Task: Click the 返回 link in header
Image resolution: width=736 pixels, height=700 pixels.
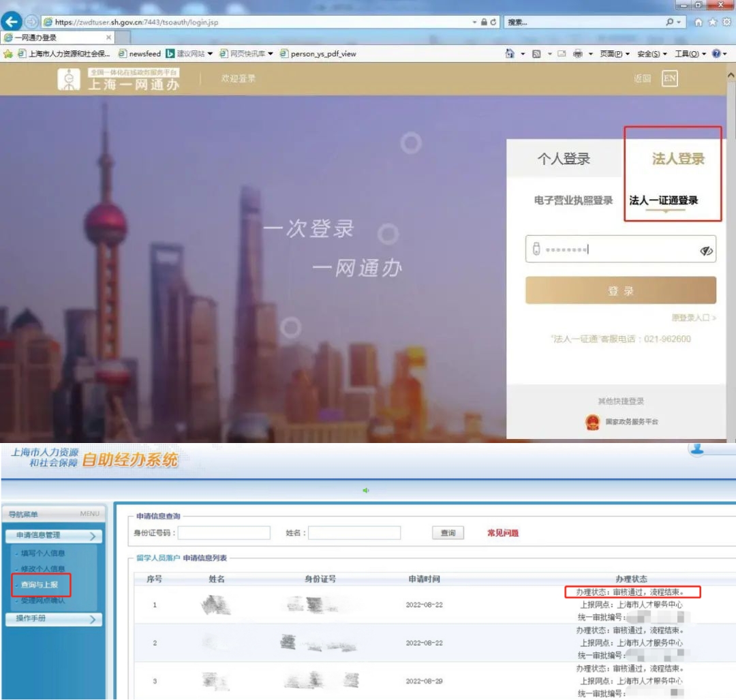Action: click(x=642, y=78)
